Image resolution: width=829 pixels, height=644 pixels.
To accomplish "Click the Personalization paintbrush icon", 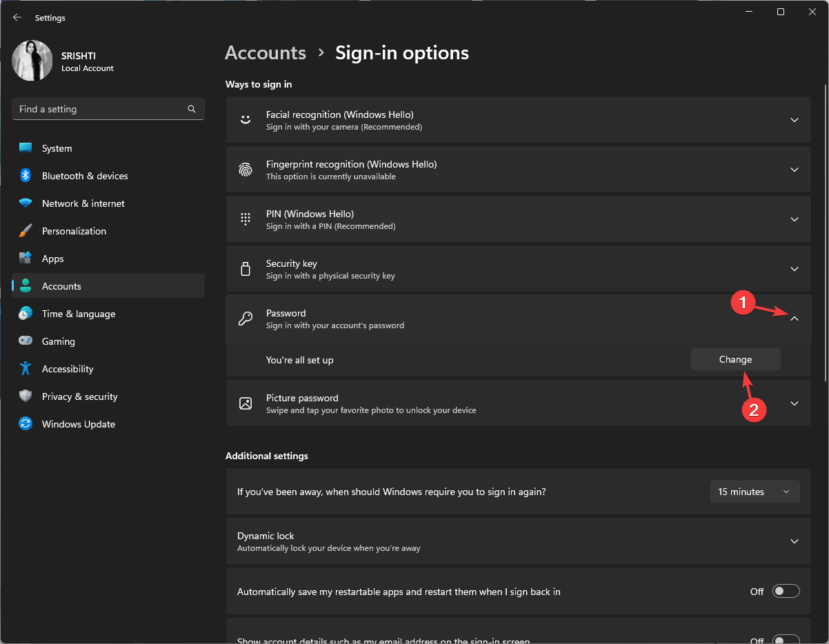I will point(26,231).
